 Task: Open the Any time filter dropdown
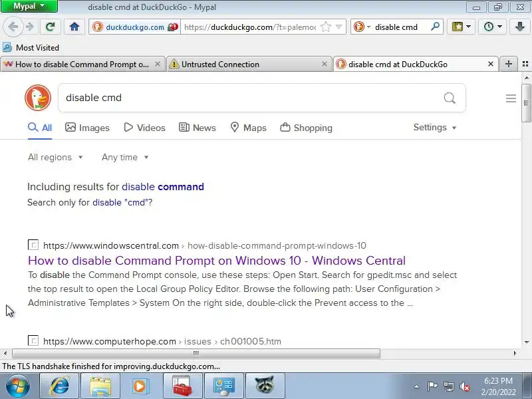(x=125, y=158)
